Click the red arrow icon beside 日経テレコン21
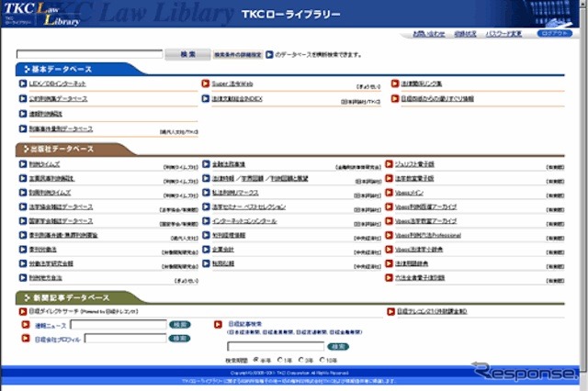The height and width of the screenshot is (391, 588). [390, 311]
